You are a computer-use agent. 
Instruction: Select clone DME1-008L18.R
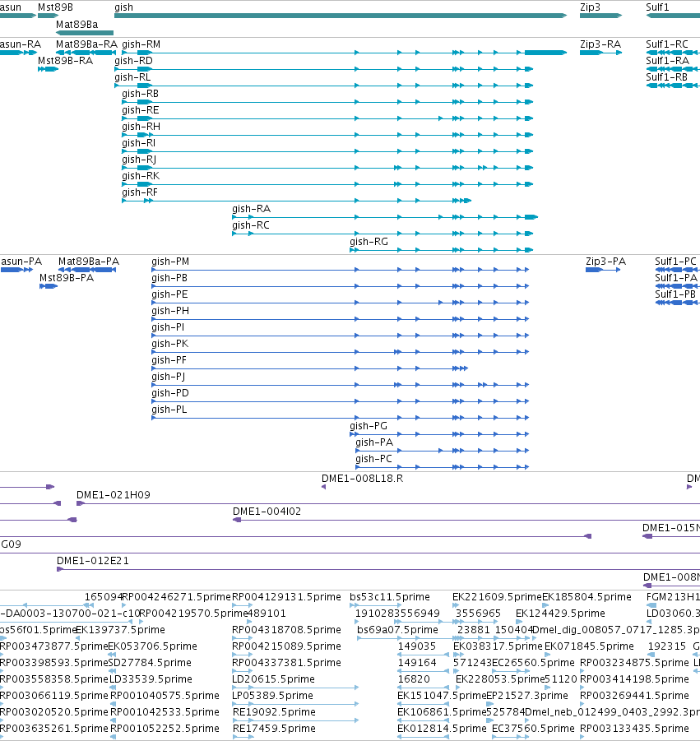tap(362, 479)
